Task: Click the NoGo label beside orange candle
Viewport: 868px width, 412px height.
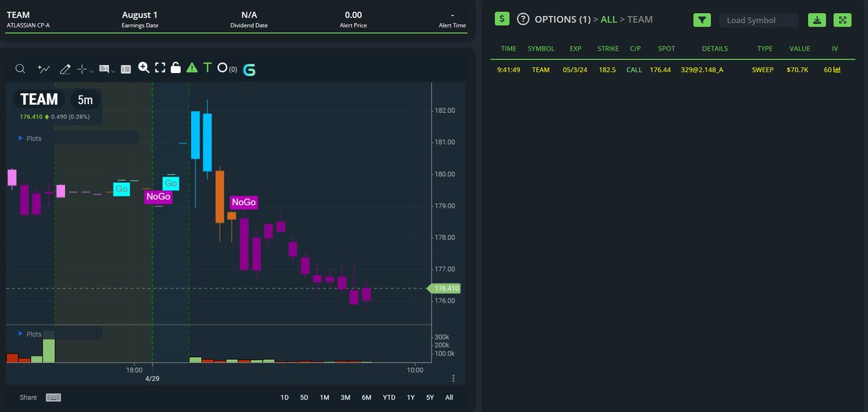Action: (x=244, y=202)
